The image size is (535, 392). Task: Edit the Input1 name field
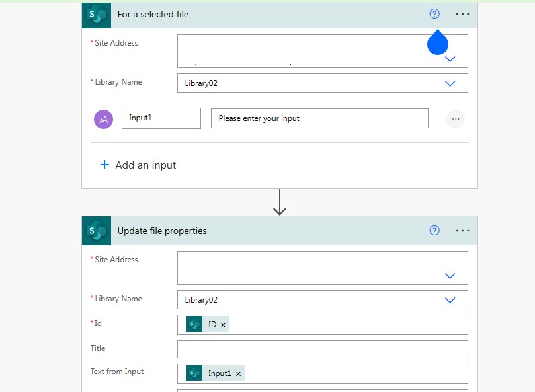[161, 118]
